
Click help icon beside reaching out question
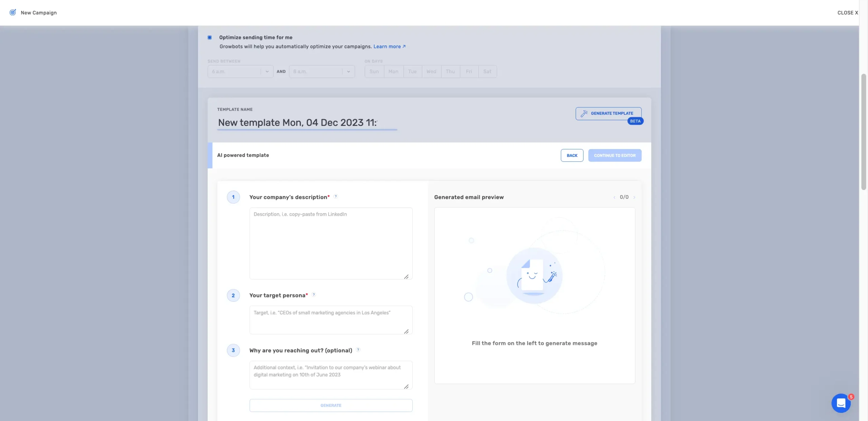click(358, 350)
